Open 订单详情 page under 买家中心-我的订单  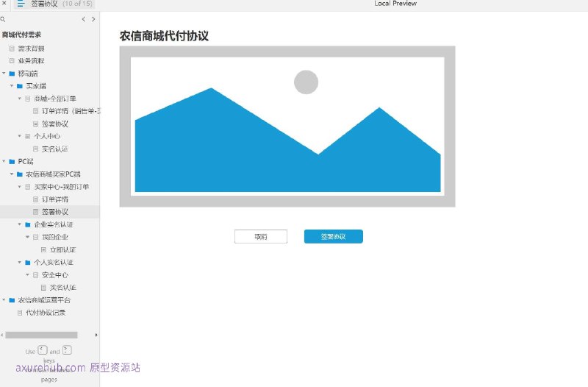(54, 199)
